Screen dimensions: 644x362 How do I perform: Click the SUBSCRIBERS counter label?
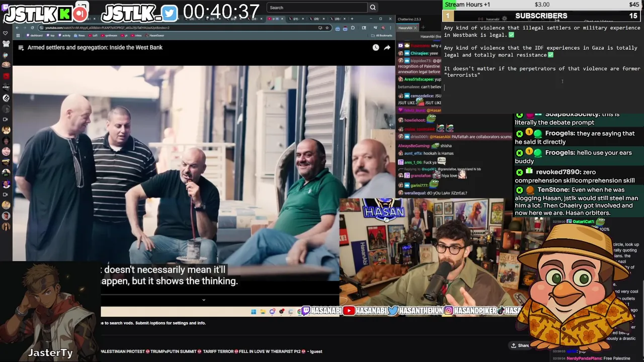point(541,16)
